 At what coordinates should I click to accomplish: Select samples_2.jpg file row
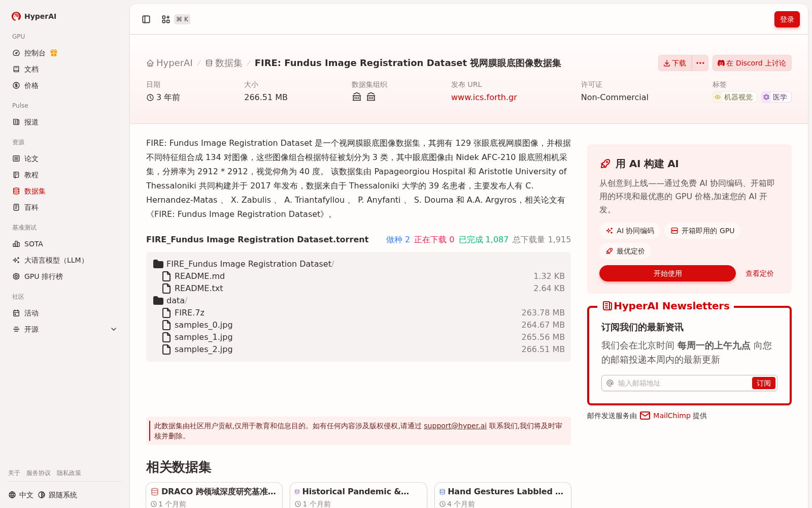[x=358, y=349]
